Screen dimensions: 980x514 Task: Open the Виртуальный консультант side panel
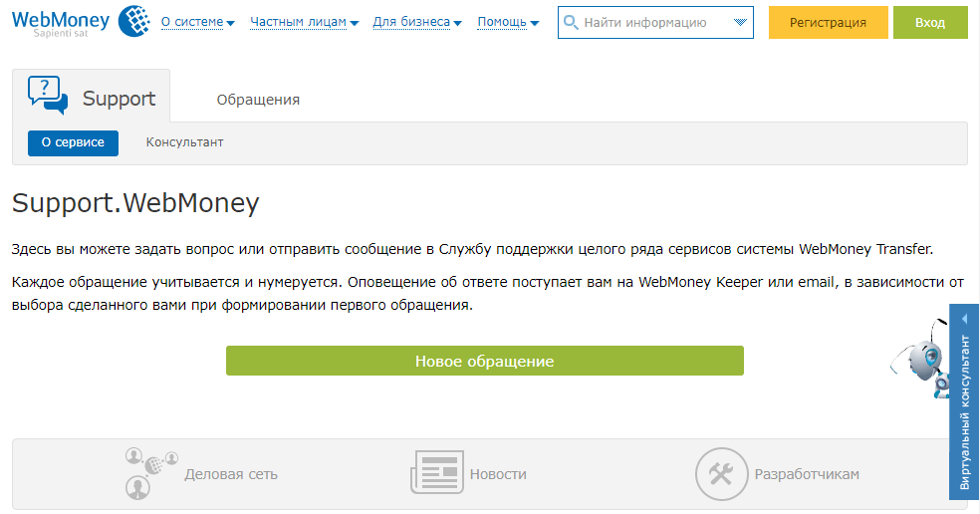964,401
